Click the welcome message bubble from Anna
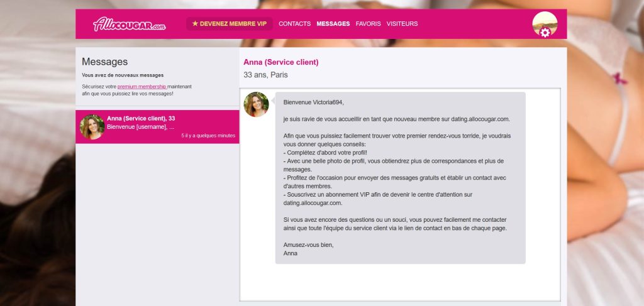Screen dimensions: 644x306 coord(400,178)
